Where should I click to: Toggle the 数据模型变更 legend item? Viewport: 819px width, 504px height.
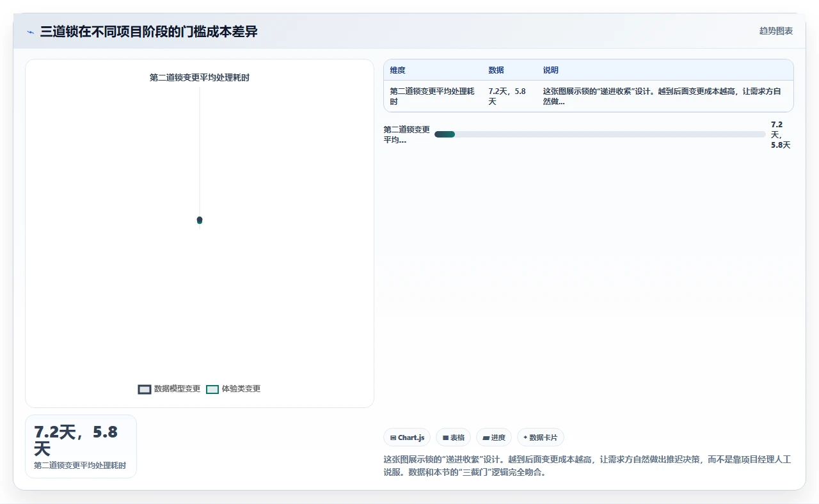tap(169, 389)
